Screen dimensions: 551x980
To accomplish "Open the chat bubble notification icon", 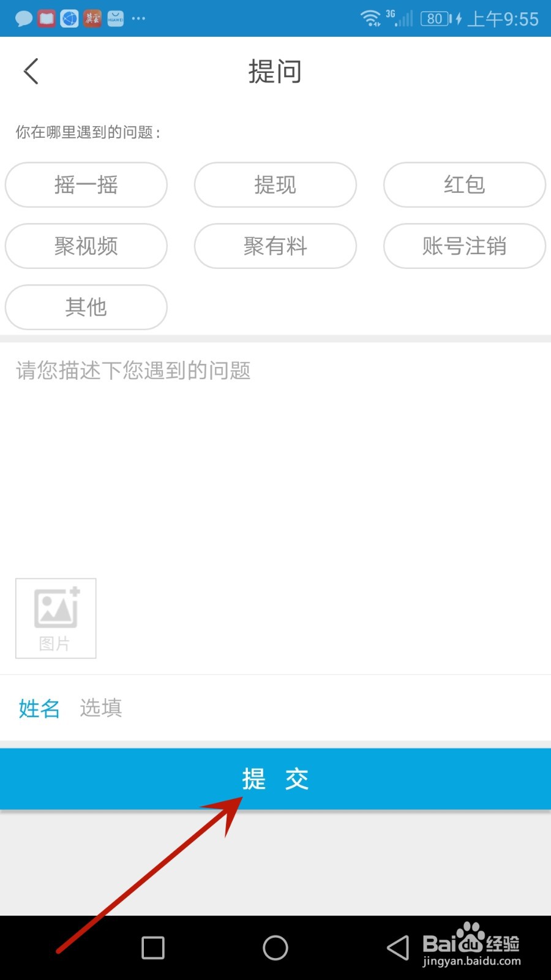I will tap(24, 18).
